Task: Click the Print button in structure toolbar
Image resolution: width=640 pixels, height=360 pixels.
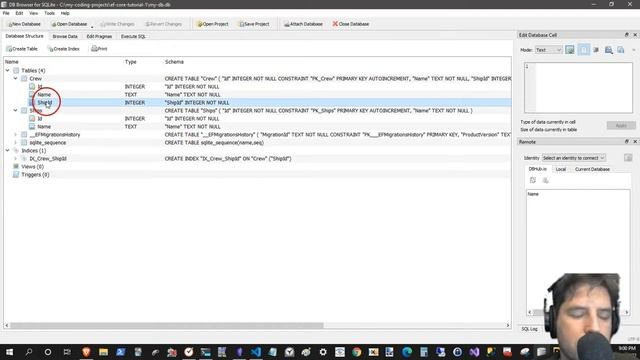Action: tap(99, 49)
